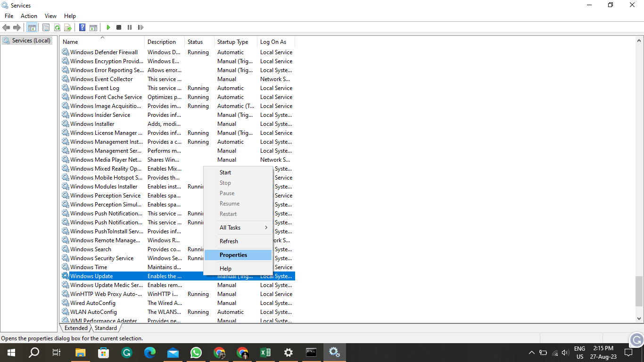This screenshot has width=644, height=362.
Task: Select the Windows Installer service name
Action: click(x=92, y=124)
